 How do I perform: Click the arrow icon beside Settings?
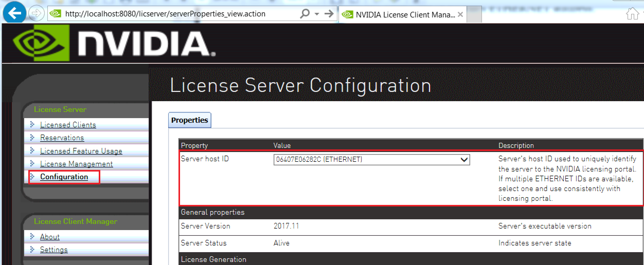32,249
